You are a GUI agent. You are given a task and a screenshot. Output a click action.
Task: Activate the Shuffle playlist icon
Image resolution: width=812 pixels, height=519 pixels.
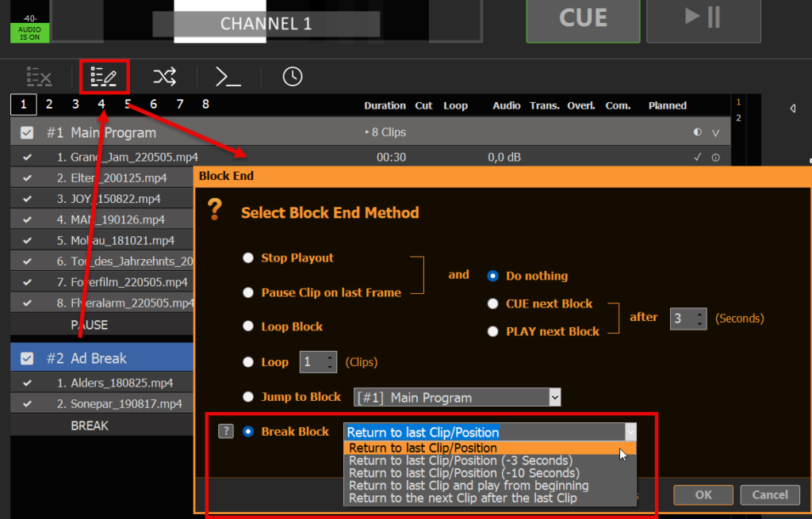tap(164, 77)
